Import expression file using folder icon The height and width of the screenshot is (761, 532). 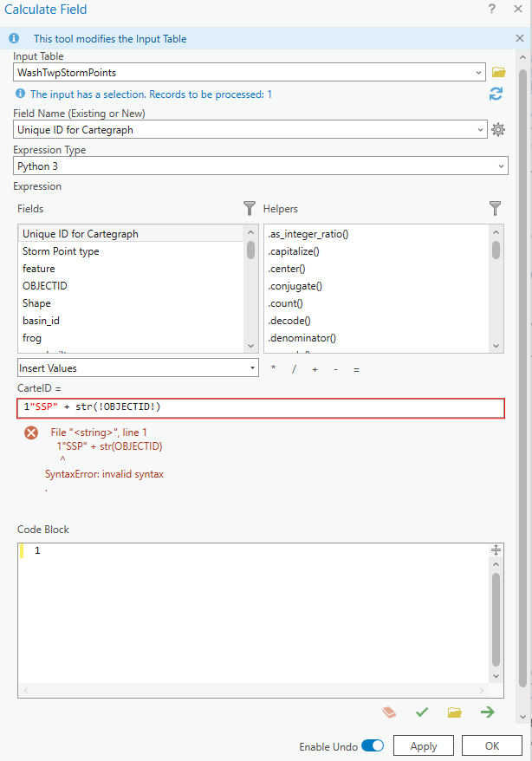pyautogui.click(x=455, y=712)
